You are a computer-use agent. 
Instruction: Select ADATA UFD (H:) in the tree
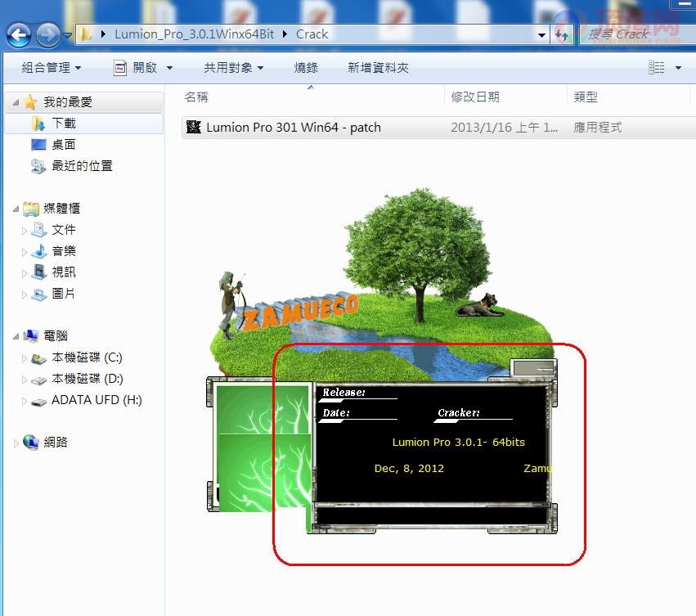[97, 400]
